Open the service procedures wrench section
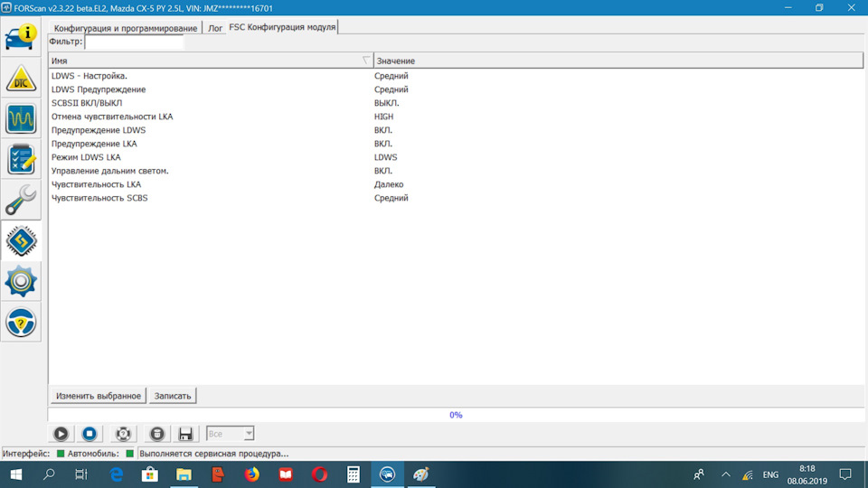The width and height of the screenshot is (868, 488). tap(21, 201)
